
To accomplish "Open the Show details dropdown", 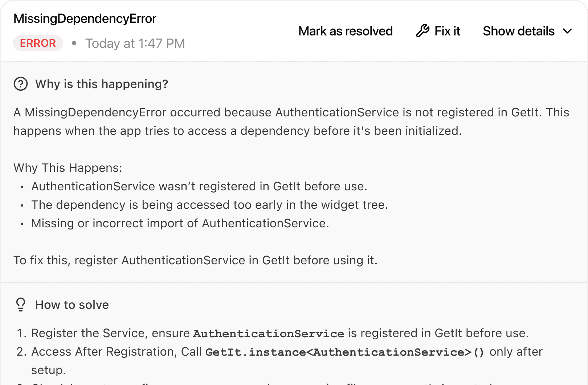I will tap(527, 31).
